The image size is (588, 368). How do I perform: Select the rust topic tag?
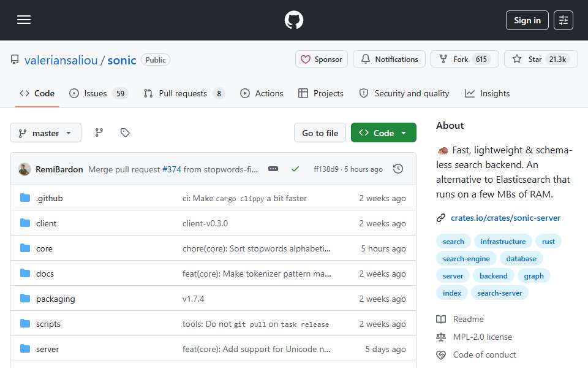coord(548,242)
